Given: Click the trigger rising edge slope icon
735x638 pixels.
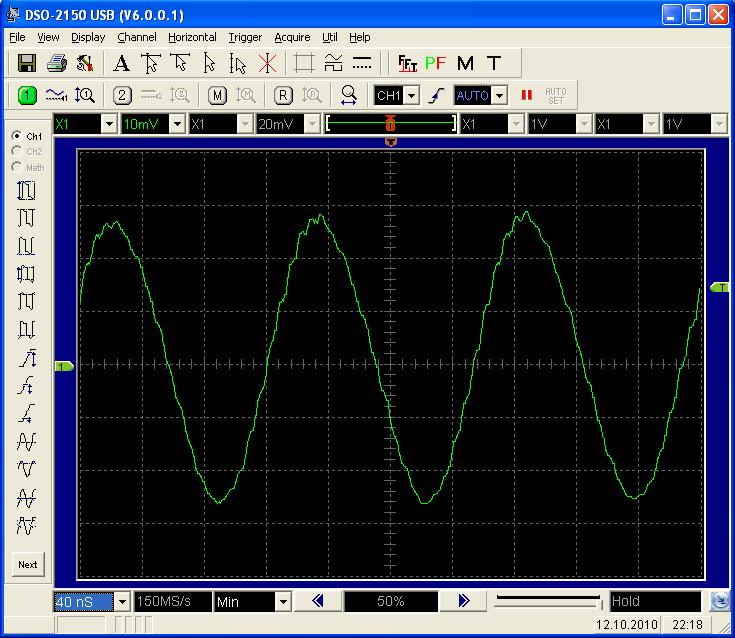Looking at the screenshot, I should tap(435, 95).
